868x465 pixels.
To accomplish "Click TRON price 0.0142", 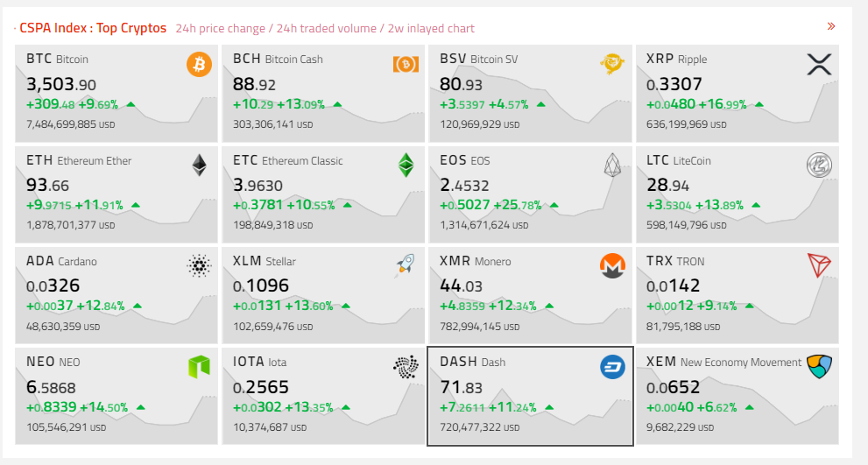I will pyautogui.click(x=674, y=285).
